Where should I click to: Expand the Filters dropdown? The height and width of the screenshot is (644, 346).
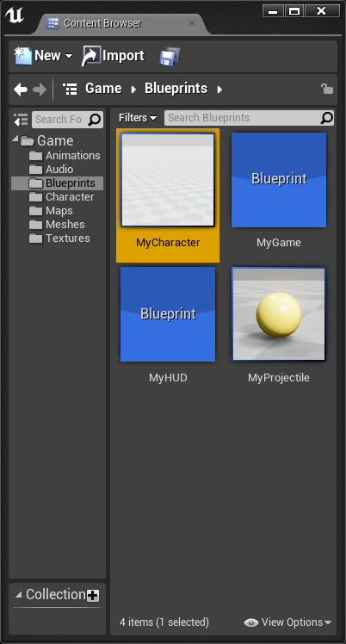[138, 118]
